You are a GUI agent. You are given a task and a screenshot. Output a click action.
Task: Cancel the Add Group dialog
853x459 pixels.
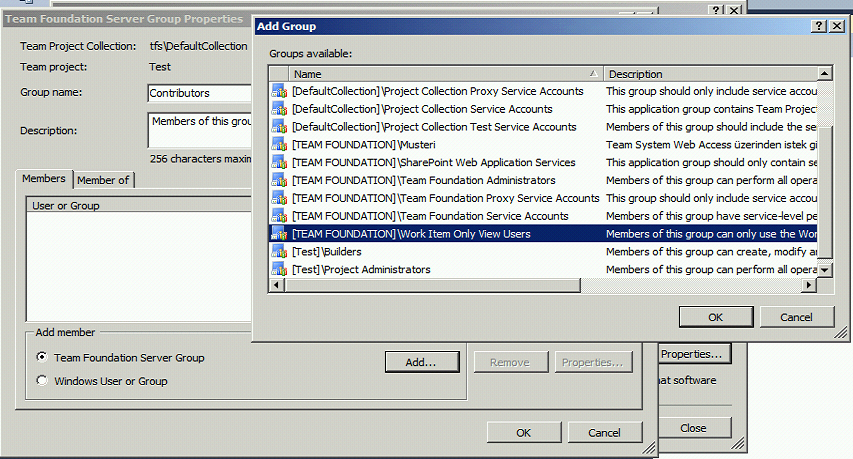point(796,317)
